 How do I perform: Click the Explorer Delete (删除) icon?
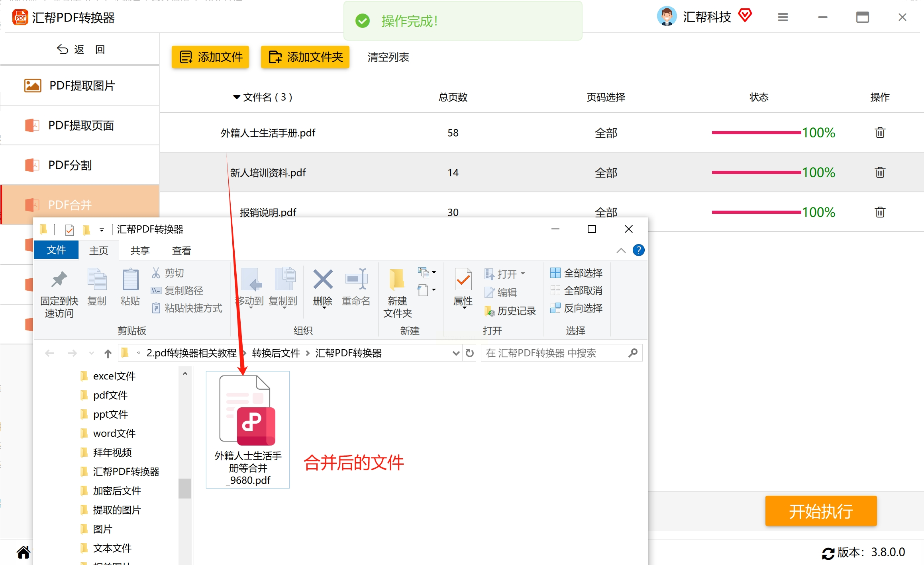click(323, 280)
